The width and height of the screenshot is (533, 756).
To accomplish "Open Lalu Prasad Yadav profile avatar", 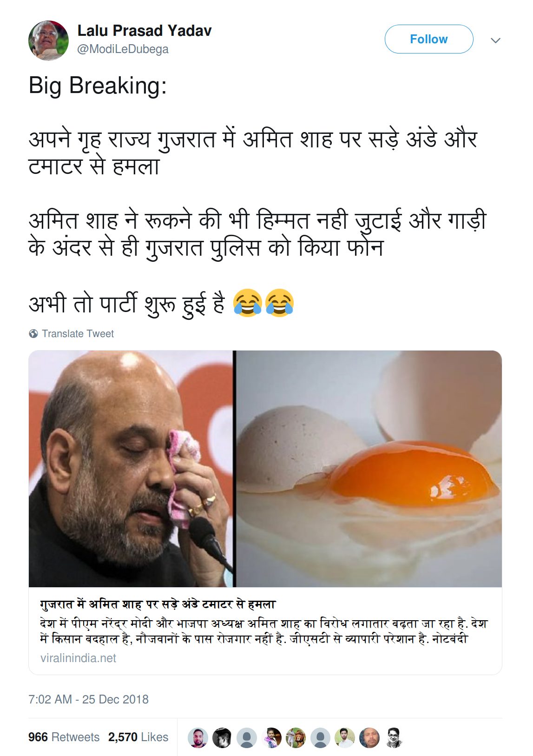I will click(48, 40).
